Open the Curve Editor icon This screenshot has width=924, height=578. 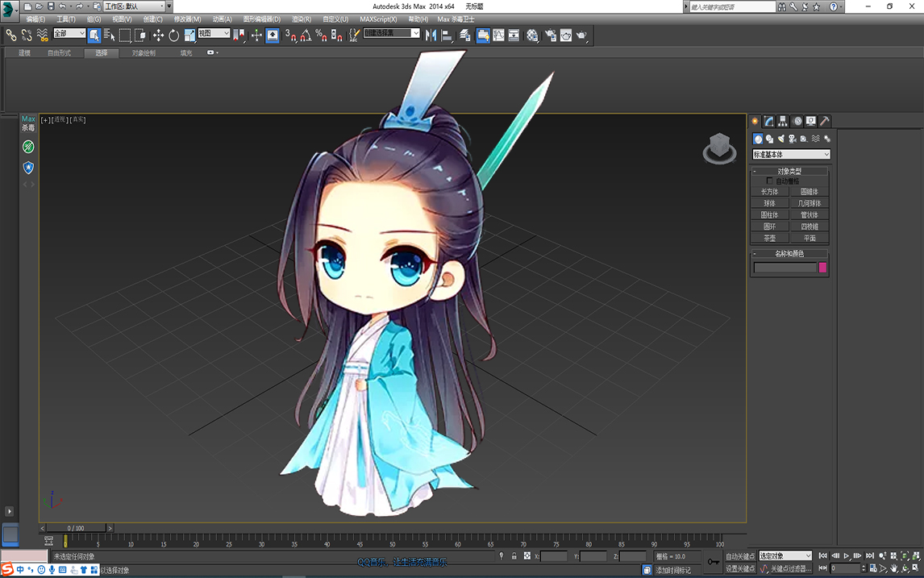click(x=498, y=35)
